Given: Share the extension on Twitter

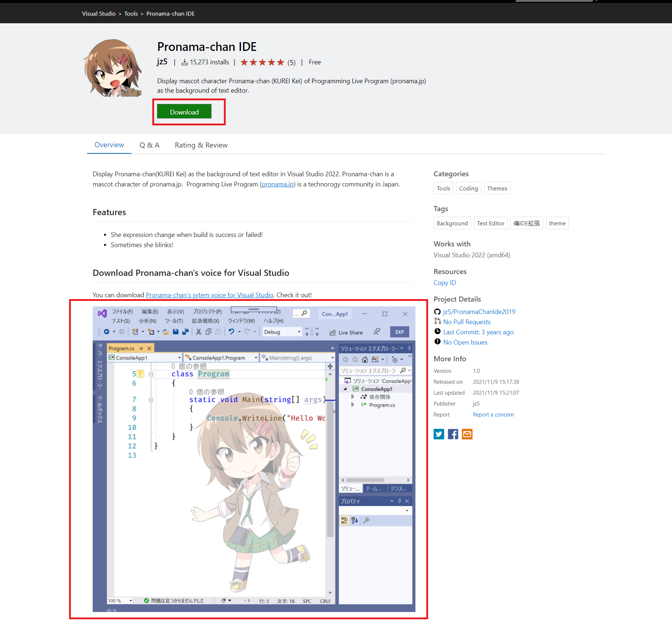Looking at the screenshot, I should (439, 434).
